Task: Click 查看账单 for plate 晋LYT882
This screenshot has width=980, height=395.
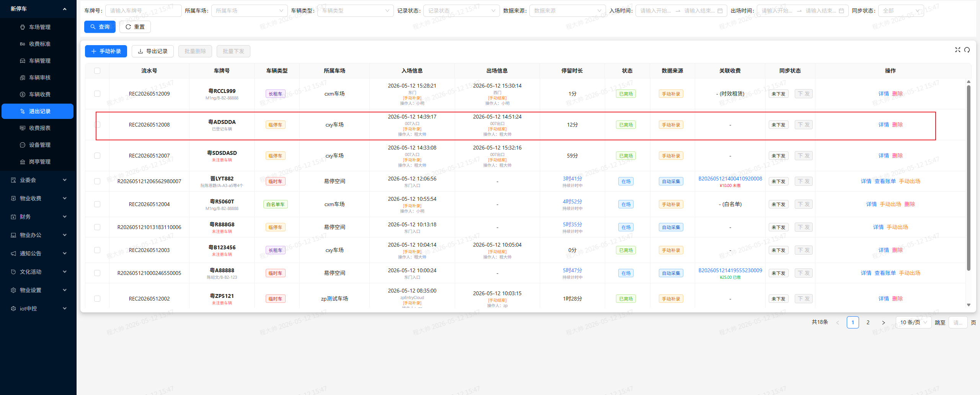Action: (885, 181)
